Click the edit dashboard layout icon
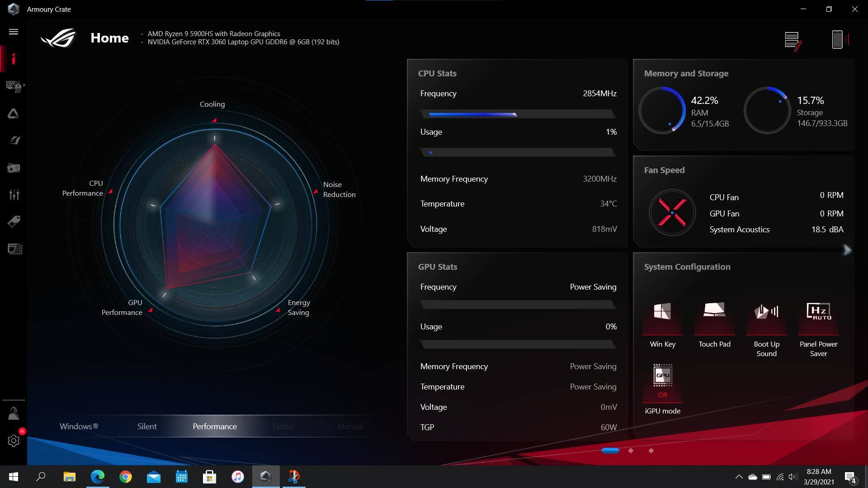Image resolution: width=868 pixels, height=488 pixels. 793,41
